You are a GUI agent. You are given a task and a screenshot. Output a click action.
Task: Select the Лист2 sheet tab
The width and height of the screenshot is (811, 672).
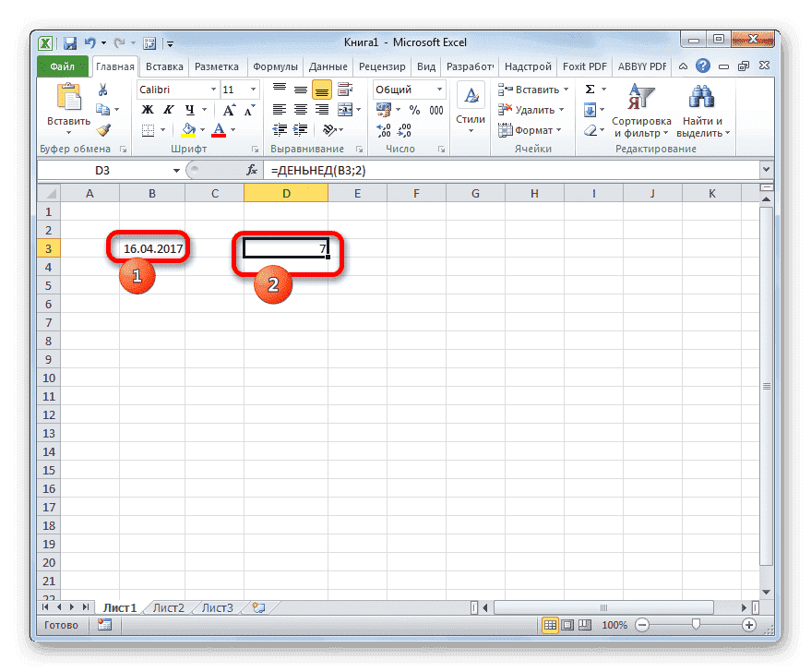click(167, 607)
